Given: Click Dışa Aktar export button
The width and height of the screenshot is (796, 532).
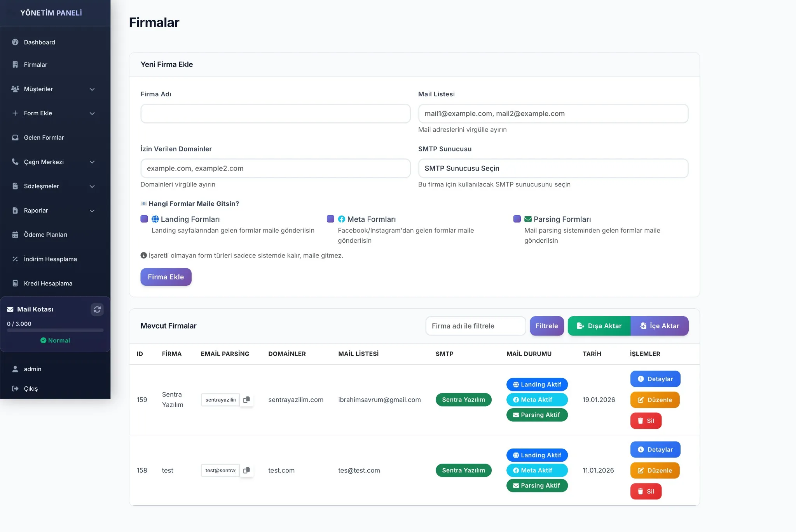Looking at the screenshot, I should [599, 326].
